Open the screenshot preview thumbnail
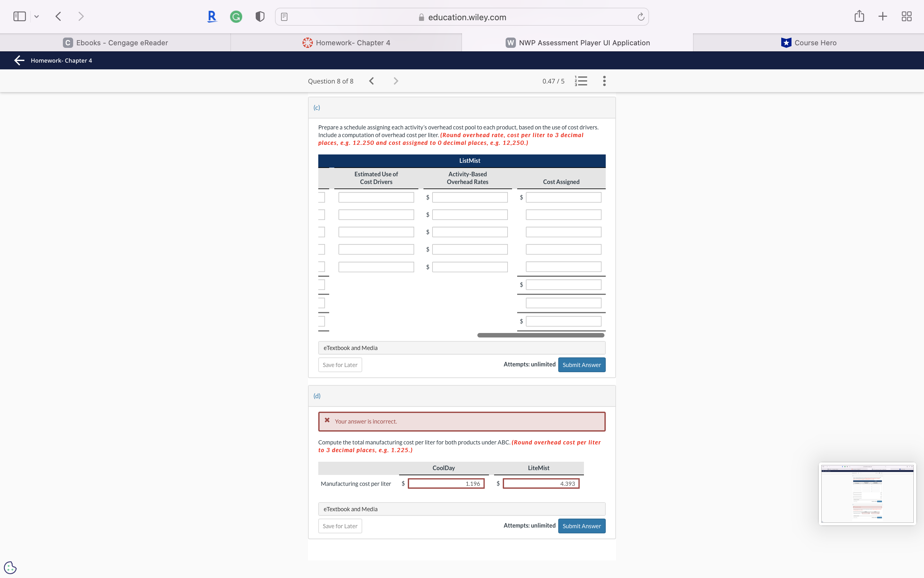Screen dimensions: 924x578 (867, 494)
